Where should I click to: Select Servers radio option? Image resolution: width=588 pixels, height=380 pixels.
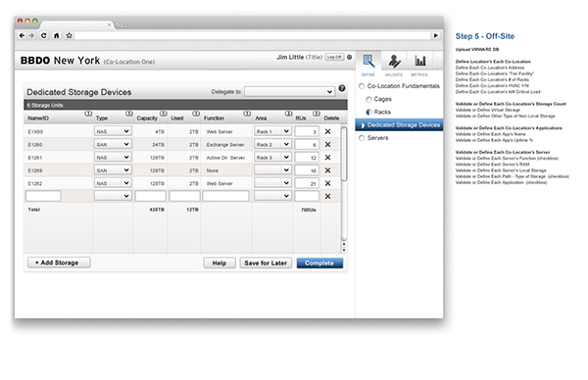pyautogui.click(x=362, y=138)
